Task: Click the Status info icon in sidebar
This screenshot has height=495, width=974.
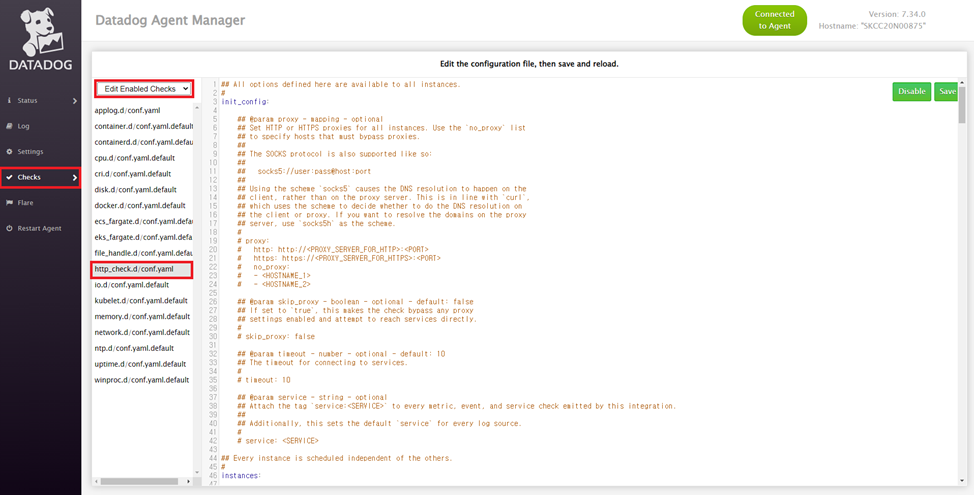Action: (x=9, y=101)
